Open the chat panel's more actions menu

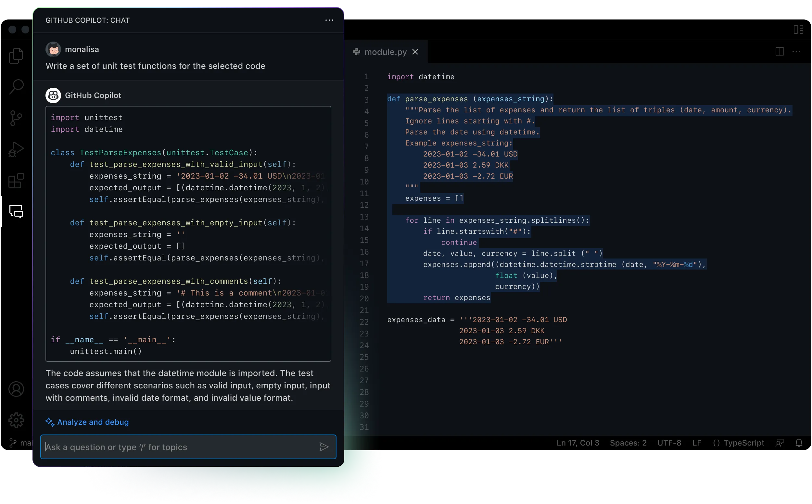[x=329, y=20]
